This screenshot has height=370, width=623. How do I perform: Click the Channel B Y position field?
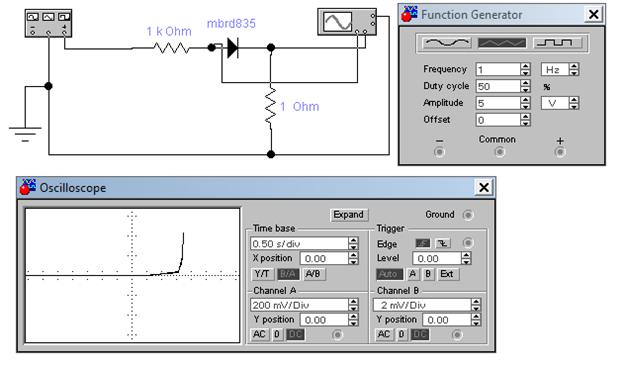click(447, 320)
